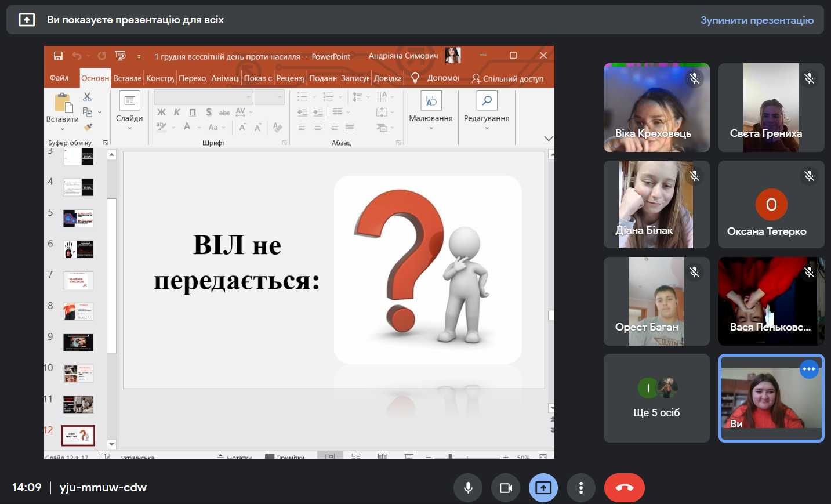Open the Малювання drawing tools icon

(x=431, y=101)
